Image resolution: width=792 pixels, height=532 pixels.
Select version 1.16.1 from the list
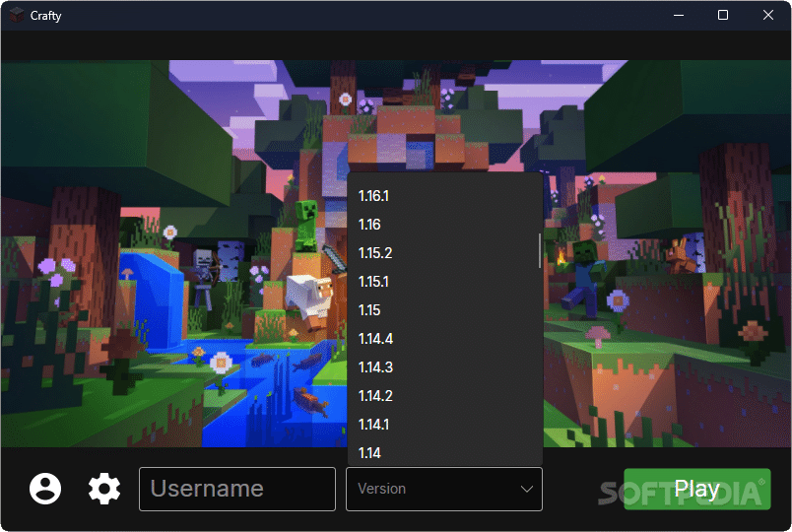444,196
